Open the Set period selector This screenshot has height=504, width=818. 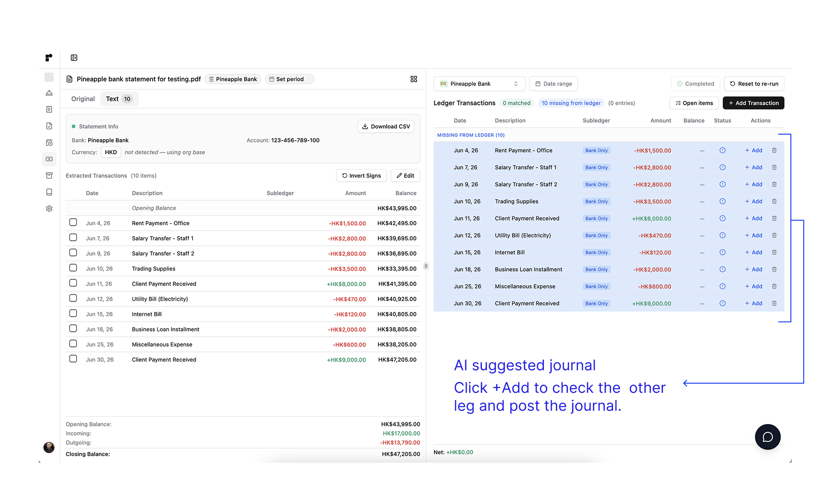coord(289,79)
